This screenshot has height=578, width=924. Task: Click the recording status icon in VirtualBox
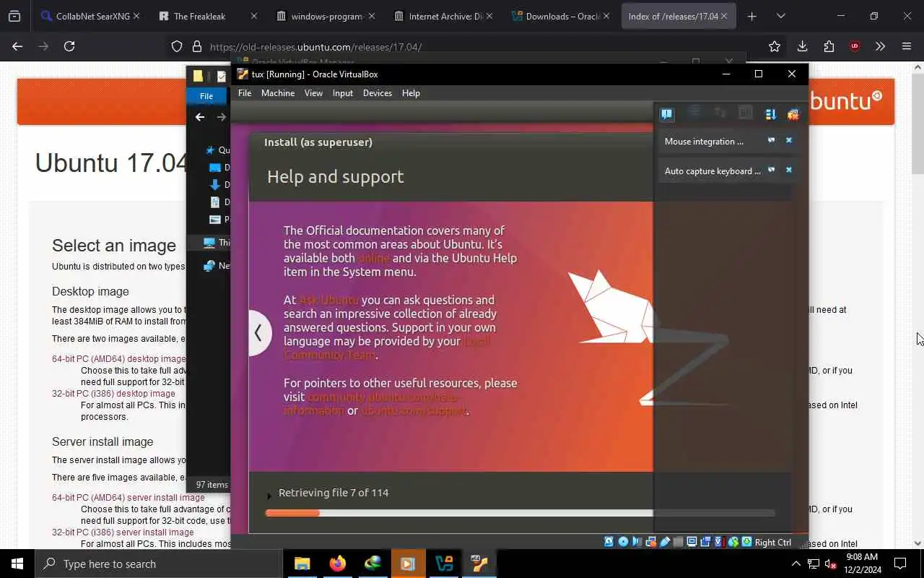point(705,542)
